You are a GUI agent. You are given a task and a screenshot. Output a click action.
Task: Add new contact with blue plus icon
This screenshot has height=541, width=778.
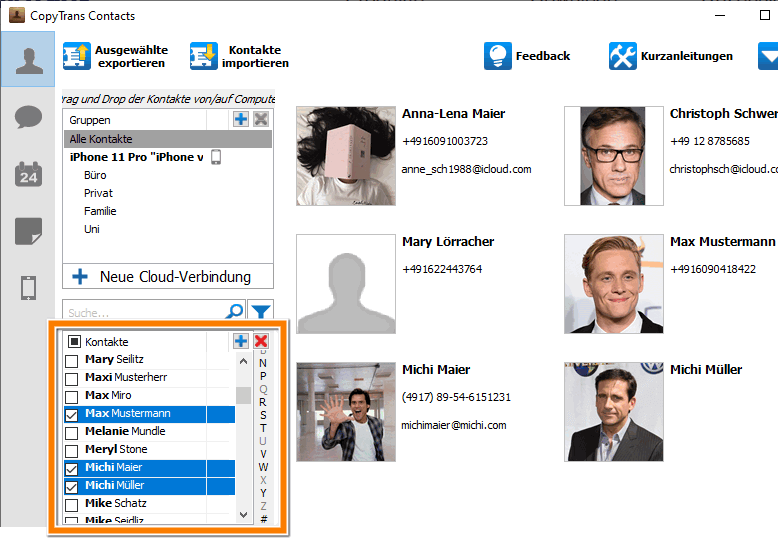241,341
